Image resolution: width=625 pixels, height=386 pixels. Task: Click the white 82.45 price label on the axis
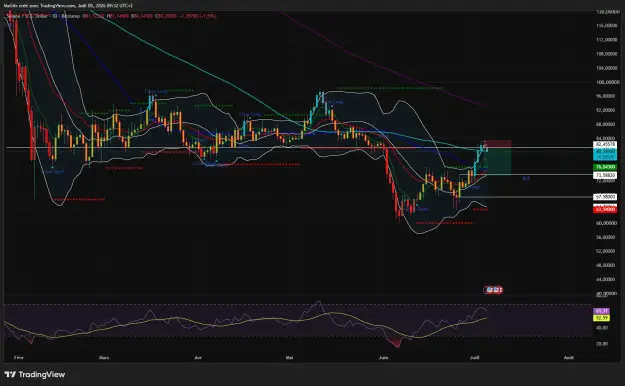coord(605,145)
